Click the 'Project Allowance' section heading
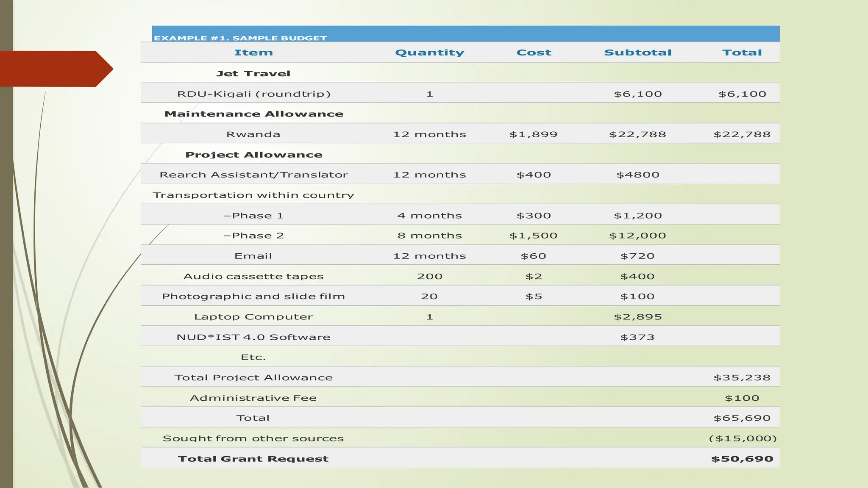The image size is (868, 488). 253,155
